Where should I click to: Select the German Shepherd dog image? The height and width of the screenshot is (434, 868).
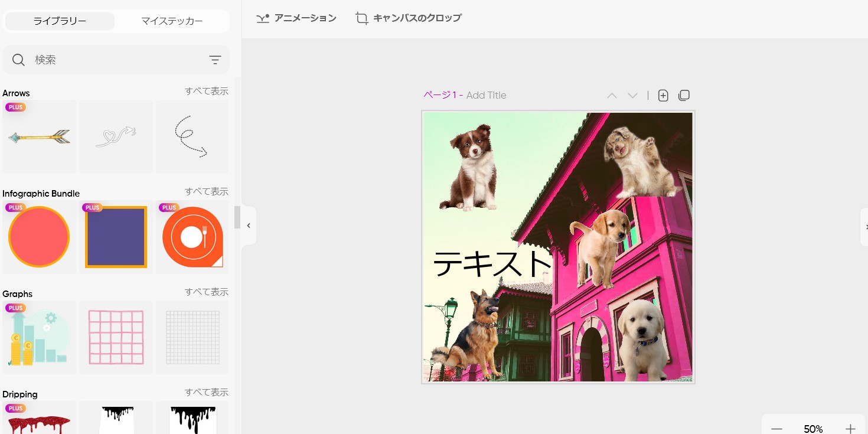(x=468, y=334)
